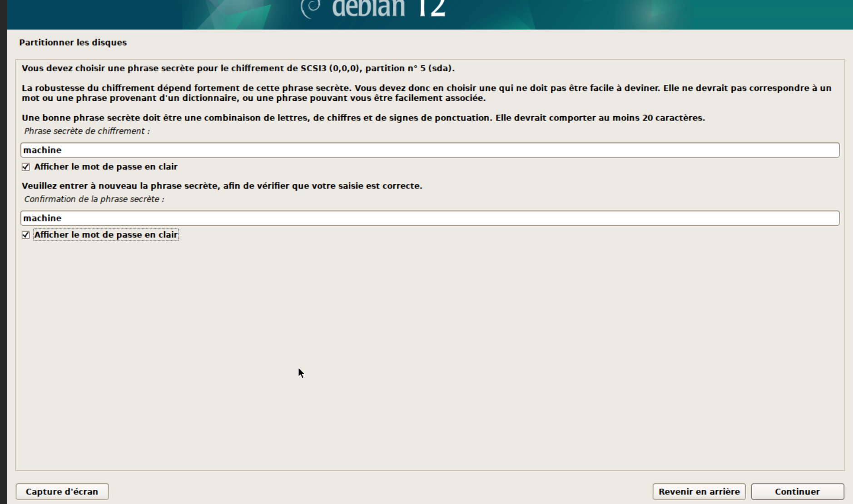Image resolution: width=853 pixels, height=504 pixels.
Task: Click the 'Confirmation de la phrase secrète :' label
Action: (x=94, y=199)
